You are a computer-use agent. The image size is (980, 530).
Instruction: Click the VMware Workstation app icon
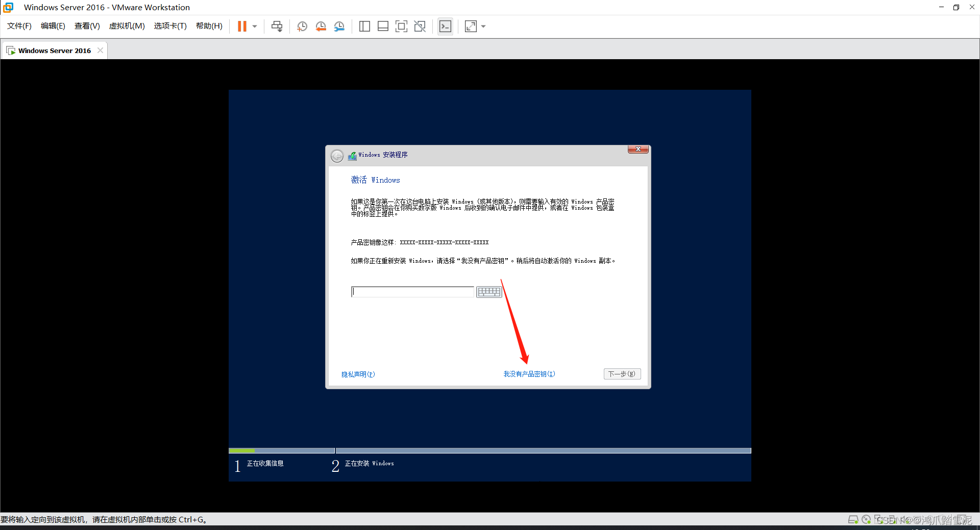[x=8, y=7]
